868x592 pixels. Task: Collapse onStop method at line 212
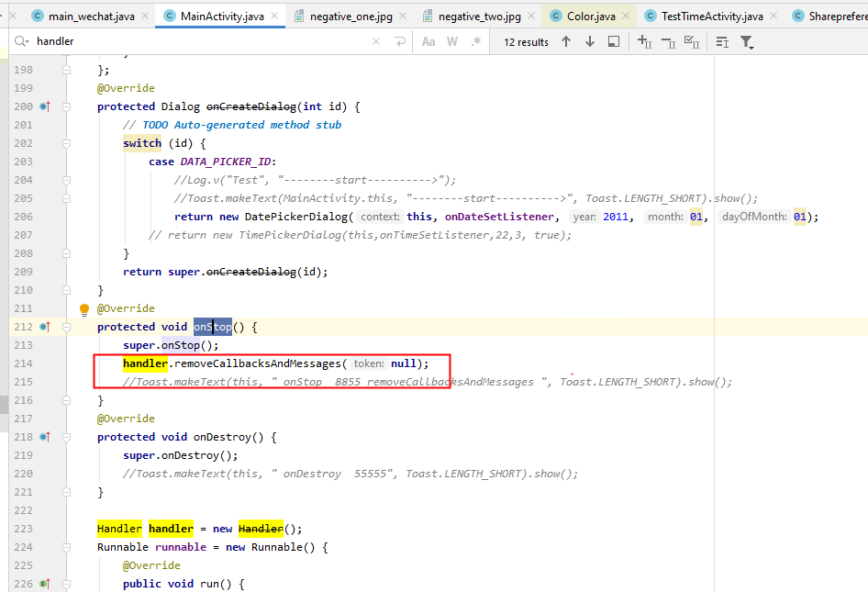[66, 327]
